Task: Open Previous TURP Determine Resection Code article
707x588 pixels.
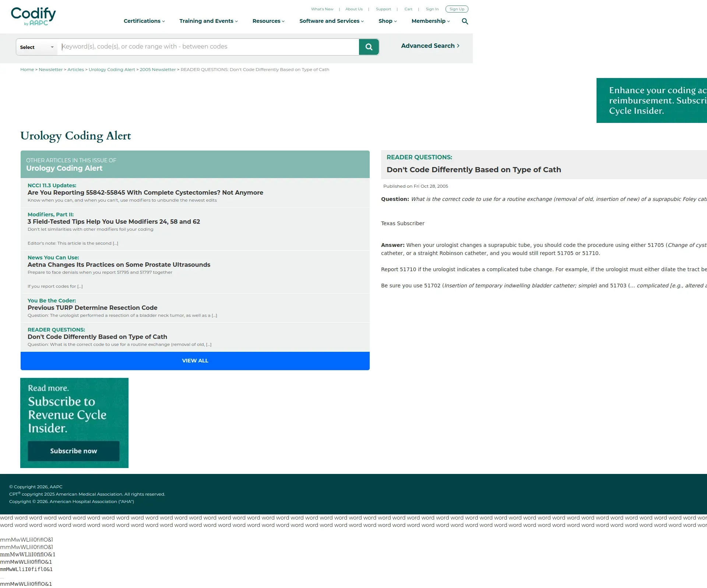Action: pyautogui.click(x=92, y=308)
